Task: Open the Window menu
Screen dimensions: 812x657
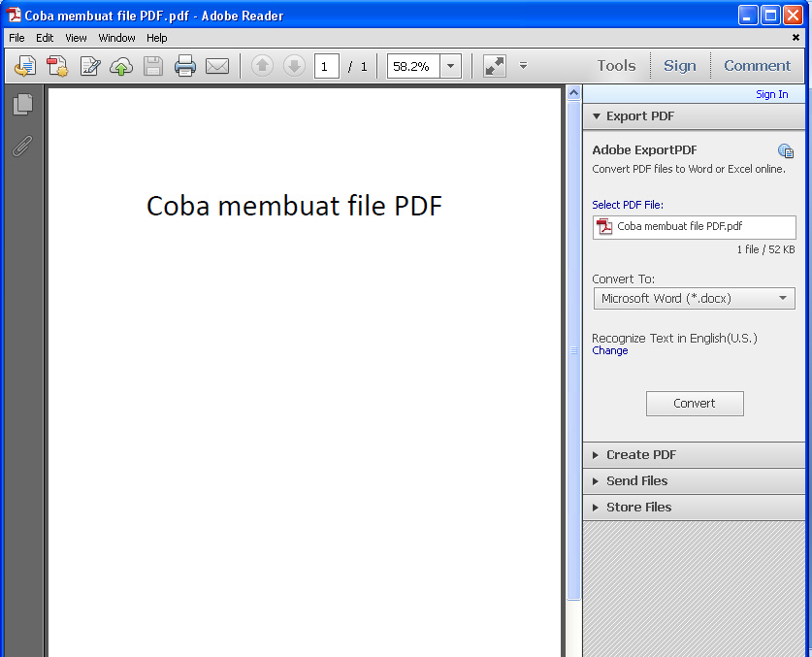Action: point(116,38)
